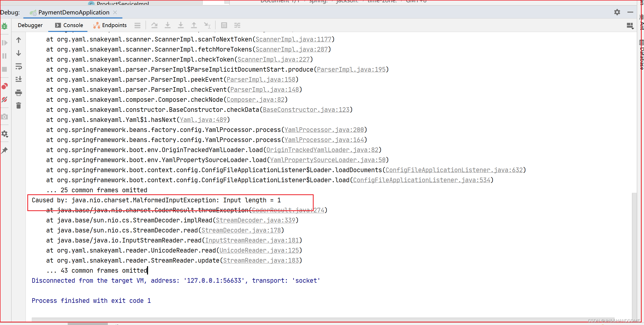The image size is (644, 325).
Task: Open link StreamDecoder.java:339
Action: click(255, 220)
